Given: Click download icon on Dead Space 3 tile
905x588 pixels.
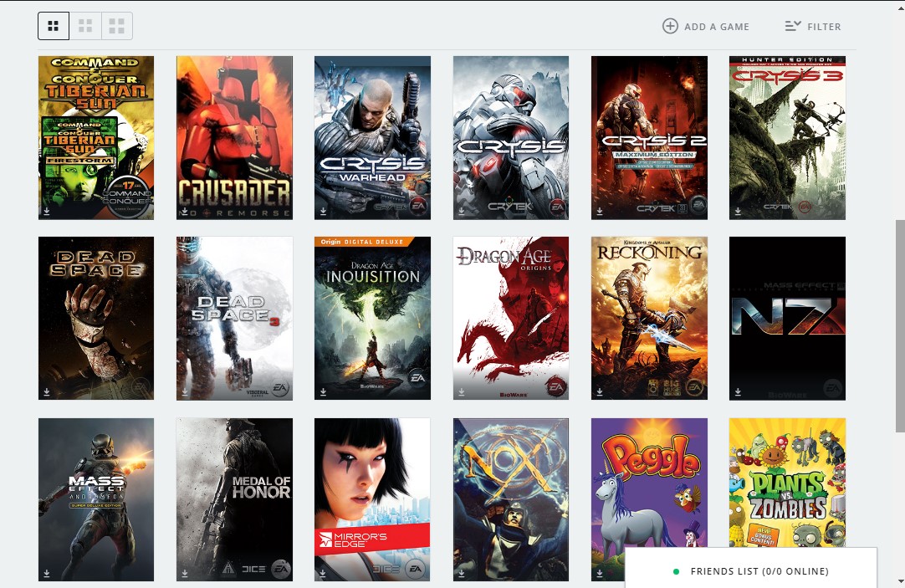Looking at the screenshot, I should [185, 391].
